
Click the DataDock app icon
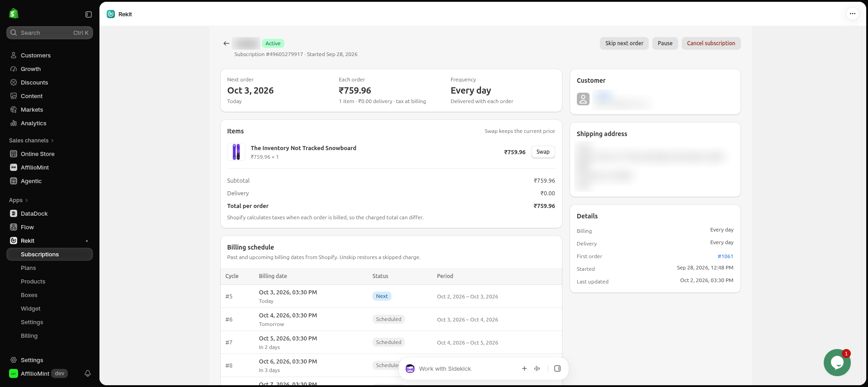pyautogui.click(x=14, y=213)
